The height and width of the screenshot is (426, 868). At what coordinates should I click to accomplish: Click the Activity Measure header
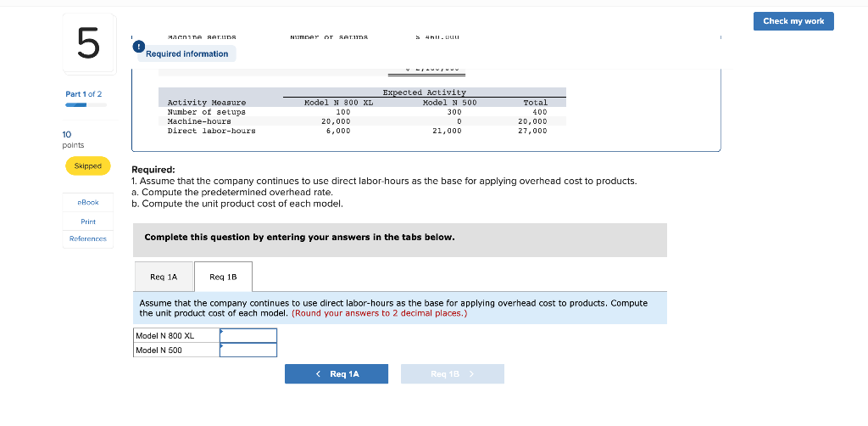click(x=207, y=103)
